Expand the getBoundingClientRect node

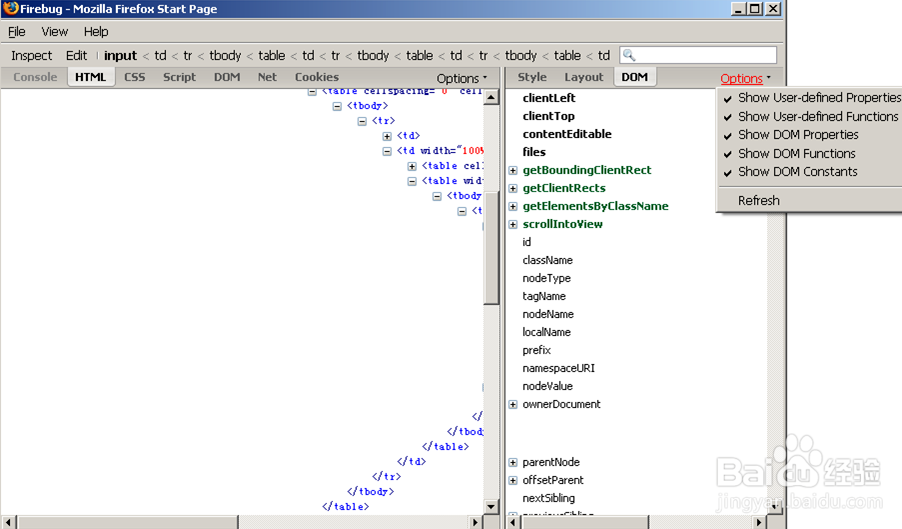coord(513,171)
